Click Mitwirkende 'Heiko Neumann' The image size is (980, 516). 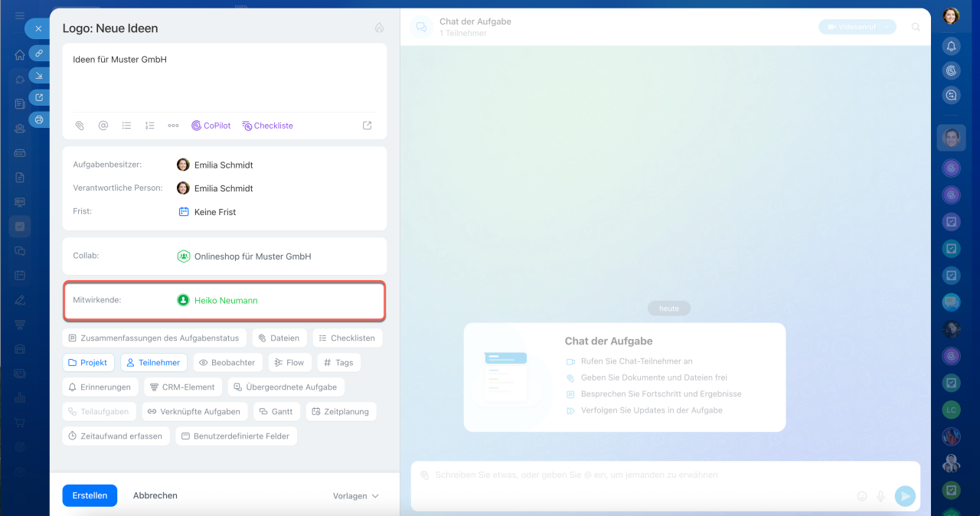click(217, 300)
